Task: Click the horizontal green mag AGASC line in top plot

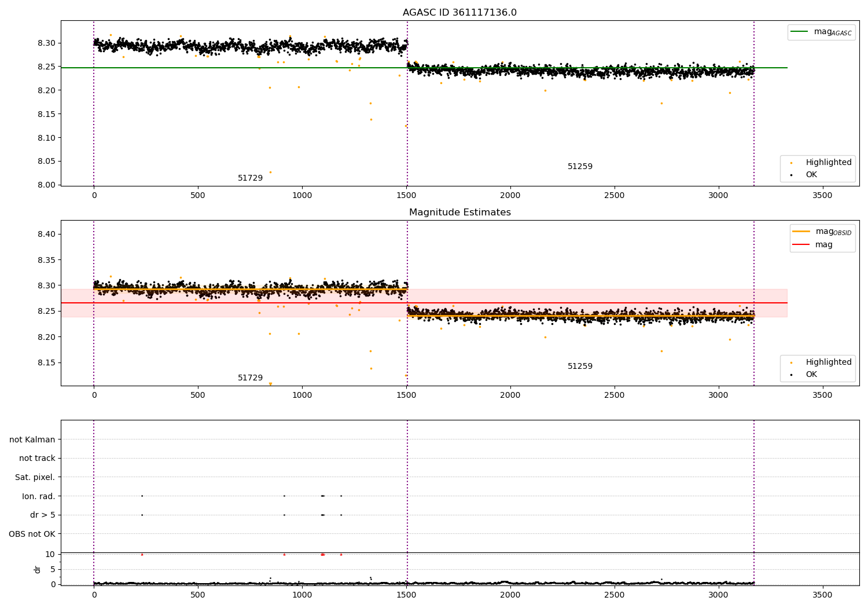Action: pos(424,68)
